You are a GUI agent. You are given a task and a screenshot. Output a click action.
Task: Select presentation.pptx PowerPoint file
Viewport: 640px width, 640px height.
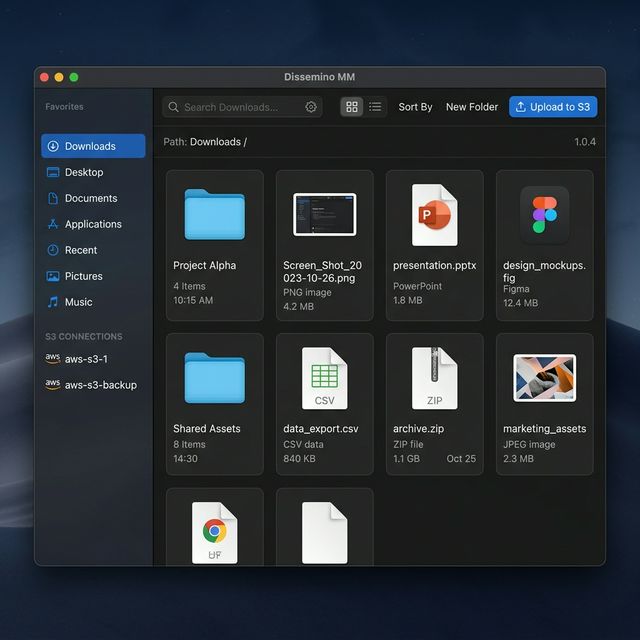pos(435,245)
